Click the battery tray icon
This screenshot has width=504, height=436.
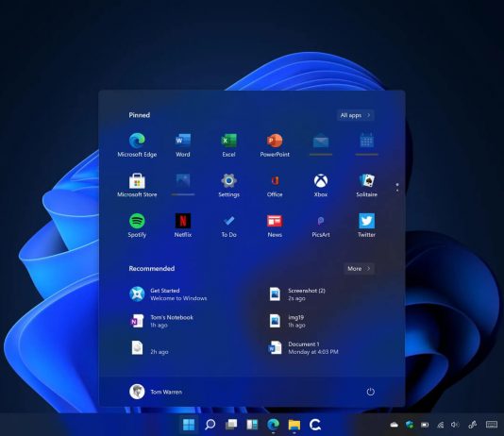425,425
